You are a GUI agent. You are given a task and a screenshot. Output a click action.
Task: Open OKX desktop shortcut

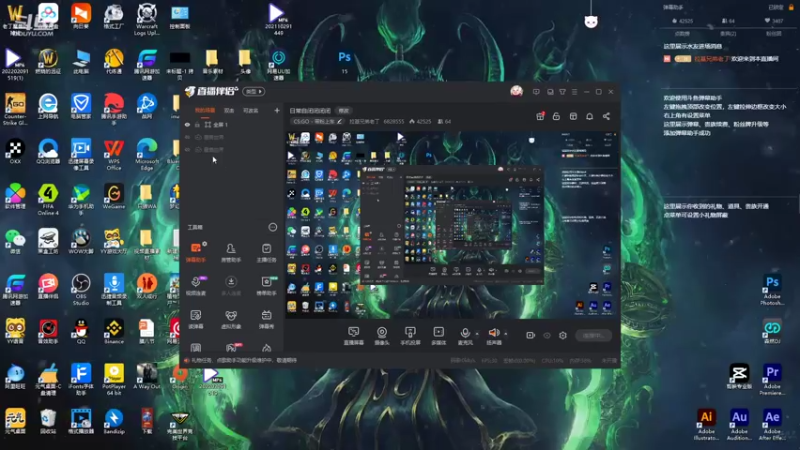pyautogui.click(x=15, y=152)
